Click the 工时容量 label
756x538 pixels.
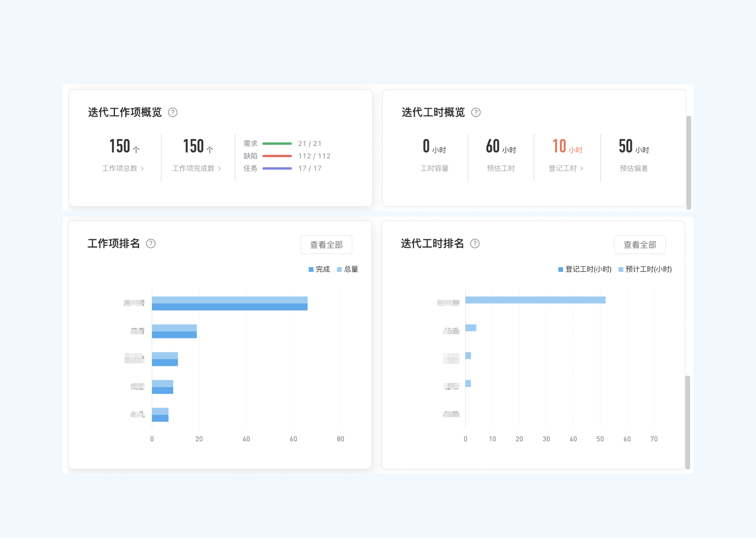[434, 168]
